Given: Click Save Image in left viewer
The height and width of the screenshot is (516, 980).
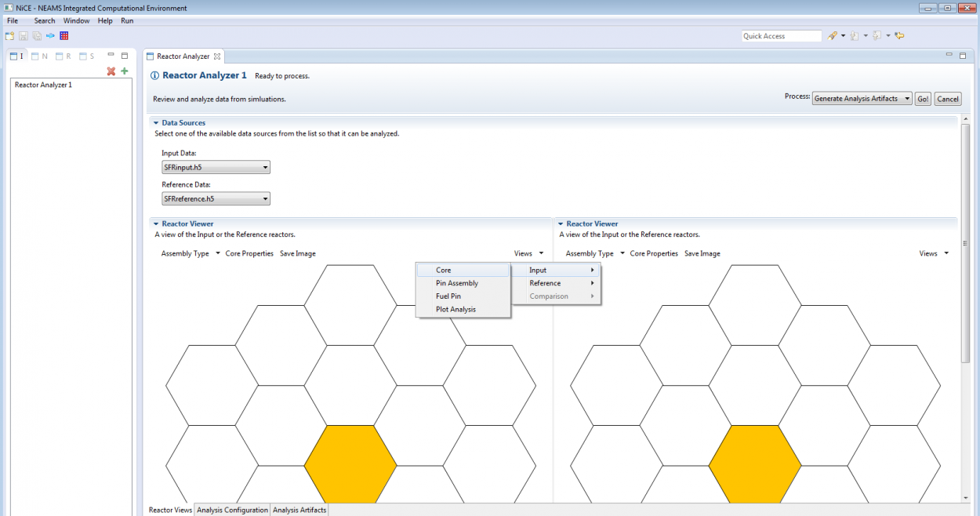Looking at the screenshot, I should pyautogui.click(x=298, y=253).
